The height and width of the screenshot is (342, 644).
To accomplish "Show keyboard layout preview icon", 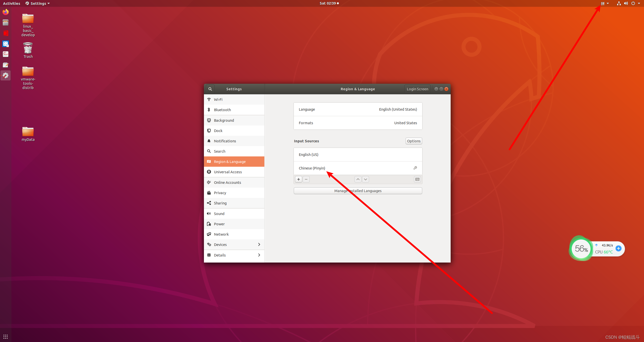I will [x=417, y=179].
